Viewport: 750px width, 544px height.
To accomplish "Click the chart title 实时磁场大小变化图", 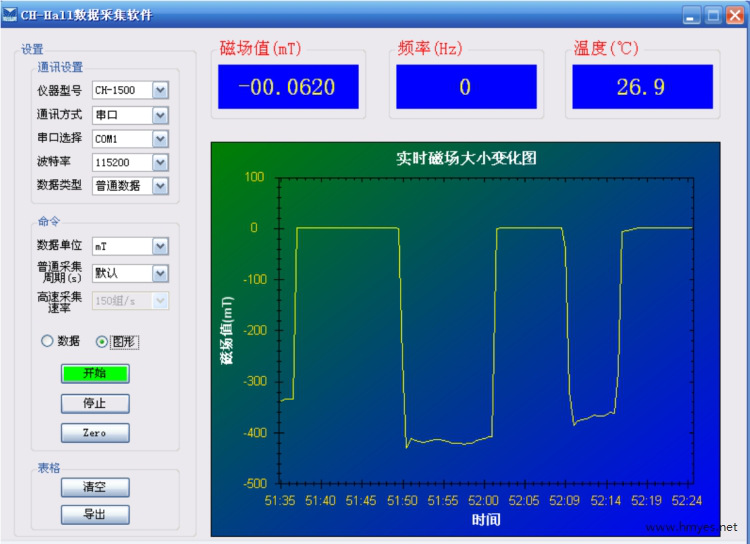I will [x=466, y=158].
